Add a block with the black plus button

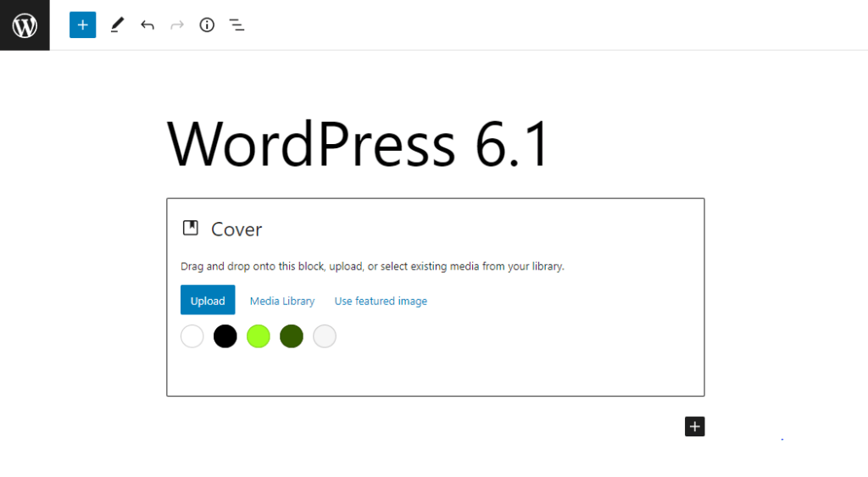click(x=695, y=427)
